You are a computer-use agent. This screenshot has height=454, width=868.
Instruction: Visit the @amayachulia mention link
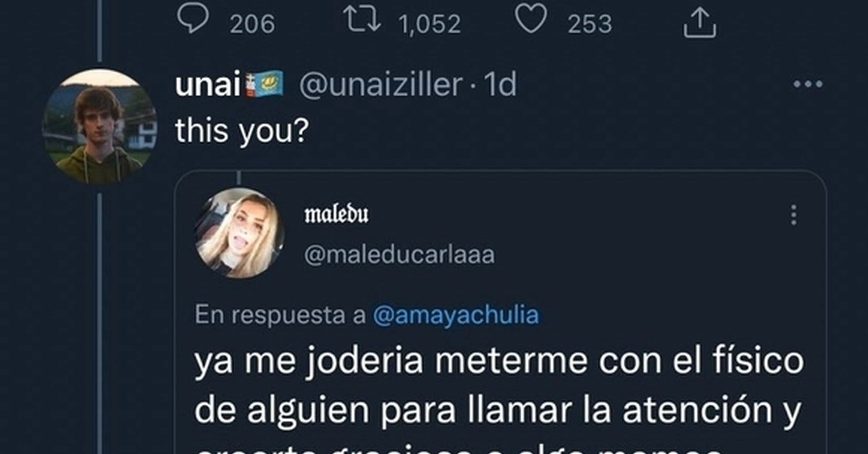tap(456, 315)
